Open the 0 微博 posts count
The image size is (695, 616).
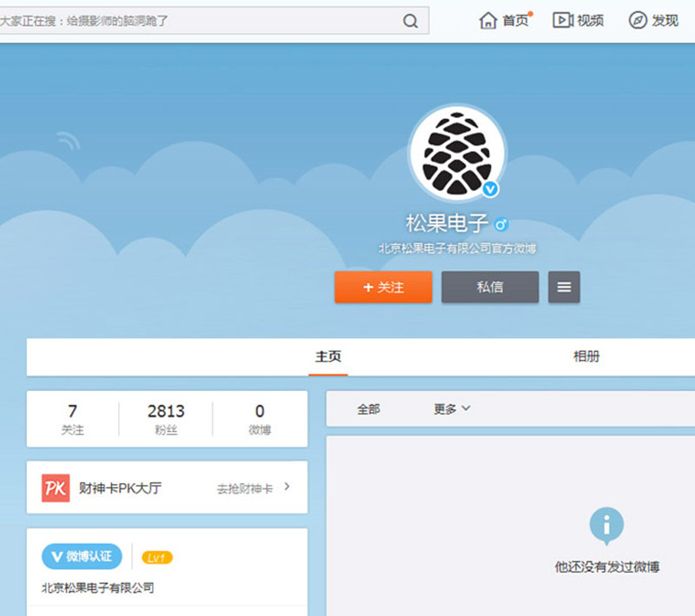(260, 420)
